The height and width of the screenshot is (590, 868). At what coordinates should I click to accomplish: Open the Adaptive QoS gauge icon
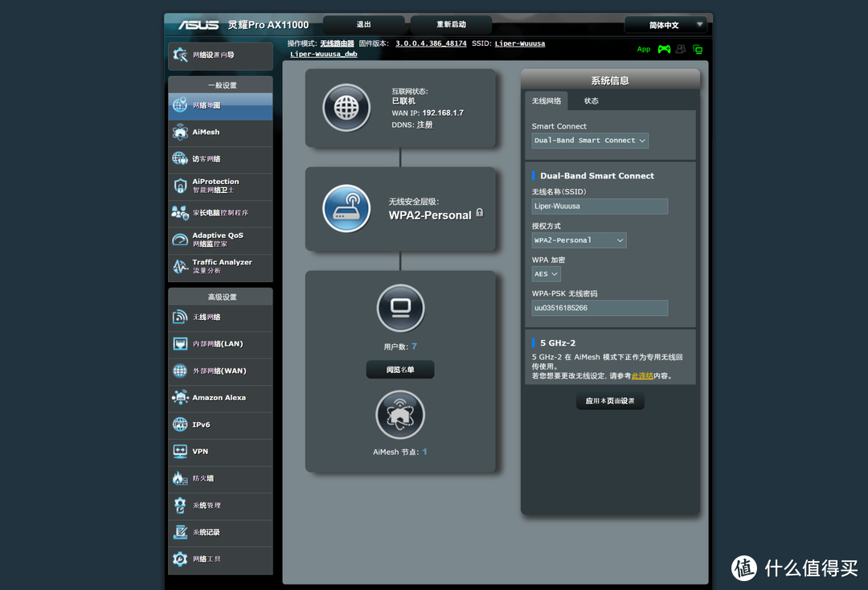180,239
